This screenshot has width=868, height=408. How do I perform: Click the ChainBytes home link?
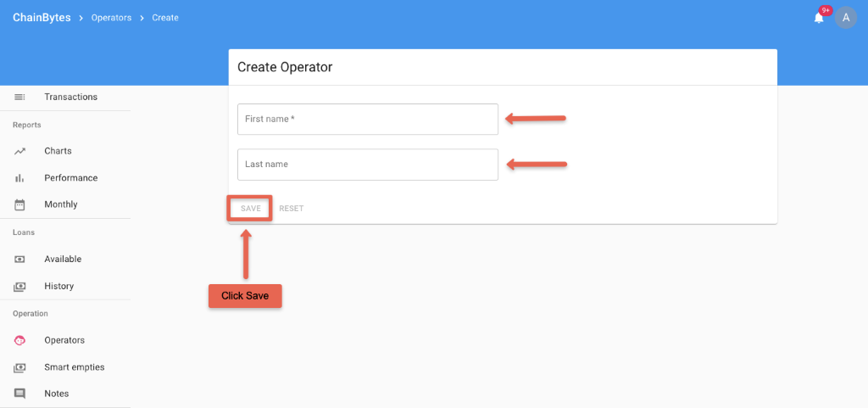click(x=42, y=18)
